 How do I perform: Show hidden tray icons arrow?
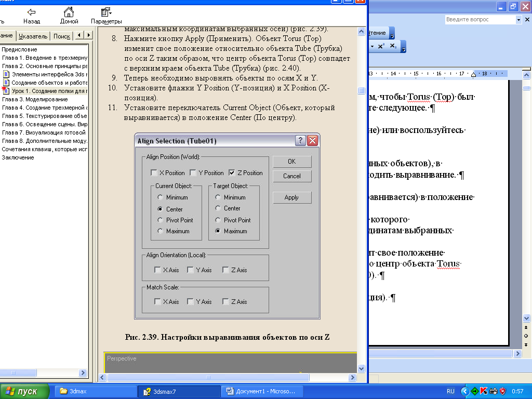(x=465, y=391)
